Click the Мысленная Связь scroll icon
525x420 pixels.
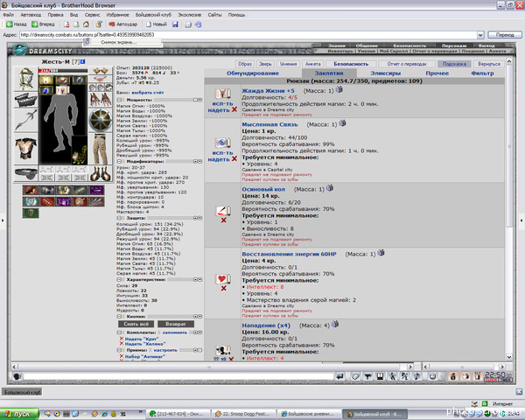pos(222,143)
